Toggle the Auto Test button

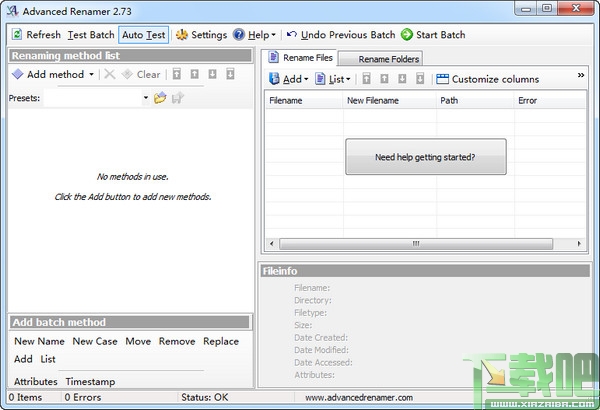point(143,35)
